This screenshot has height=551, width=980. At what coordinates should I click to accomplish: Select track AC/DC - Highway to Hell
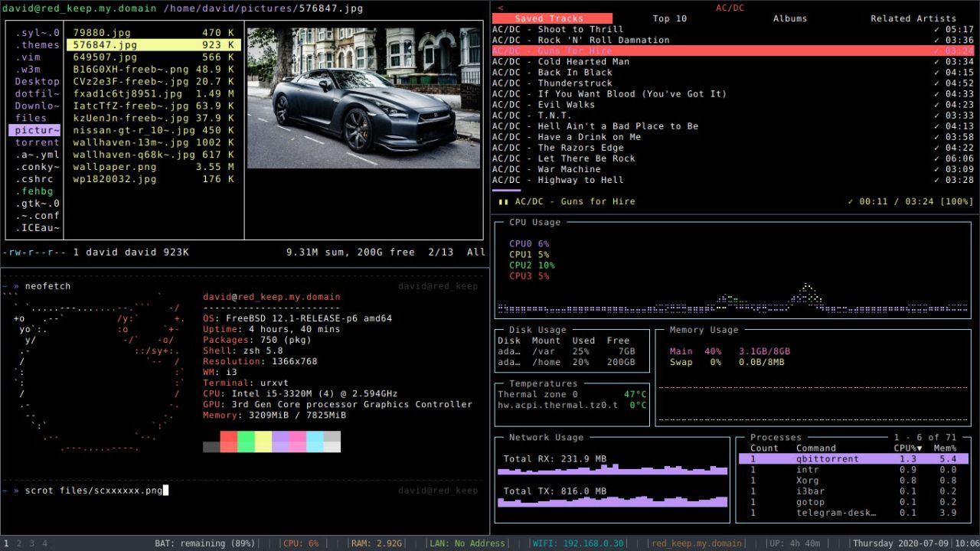pyautogui.click(x=733, y=179)
